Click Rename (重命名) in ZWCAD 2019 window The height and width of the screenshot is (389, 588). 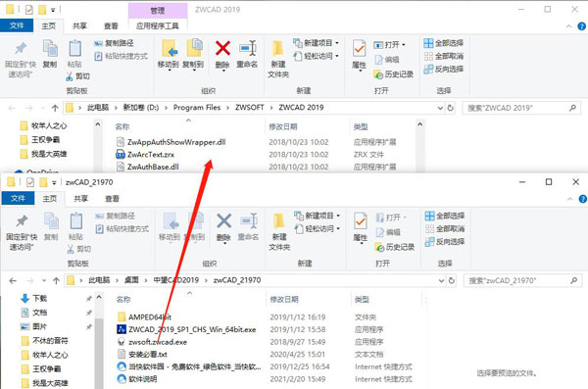tap(247, 55)
